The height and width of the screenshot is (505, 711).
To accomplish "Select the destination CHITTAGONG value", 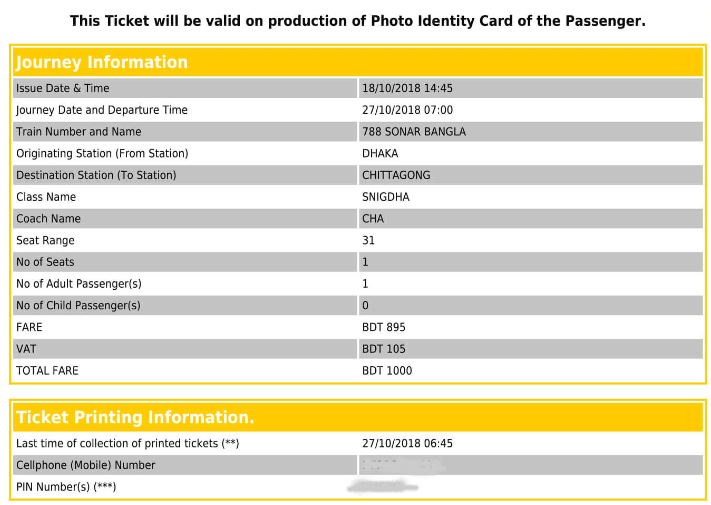I will click(396, 175).
